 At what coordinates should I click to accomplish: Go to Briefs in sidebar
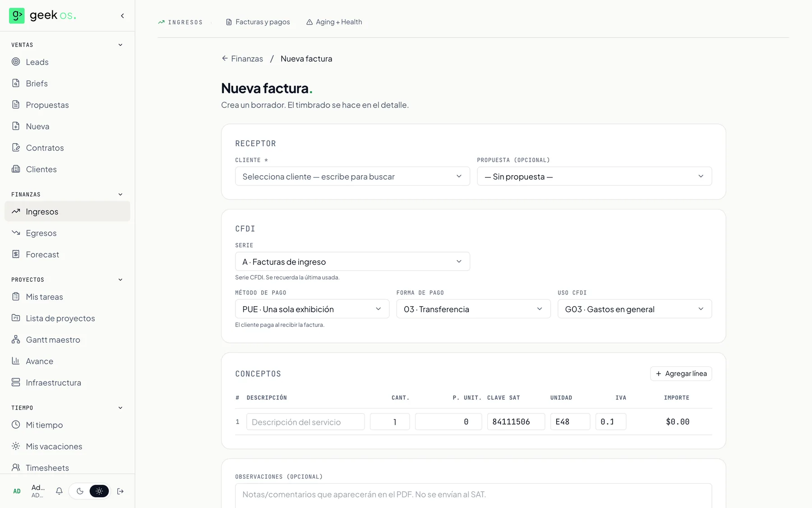[67, 84]
